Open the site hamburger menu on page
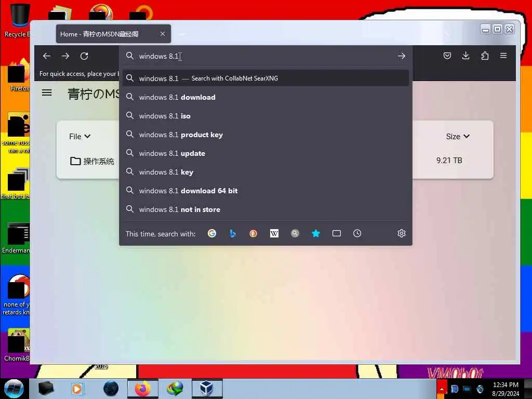This screenshot has width=532, height=399. point(47,92)
